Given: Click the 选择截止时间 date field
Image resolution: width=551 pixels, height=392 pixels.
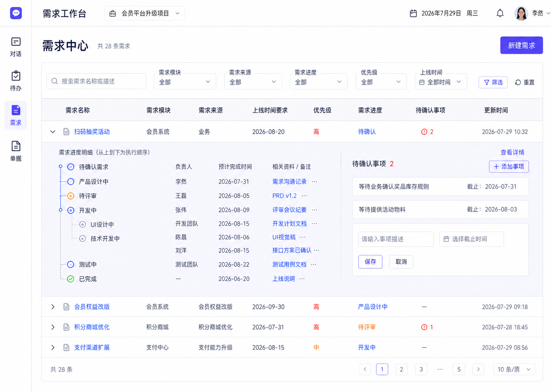Looking at the screenshot, I should 471,239.
